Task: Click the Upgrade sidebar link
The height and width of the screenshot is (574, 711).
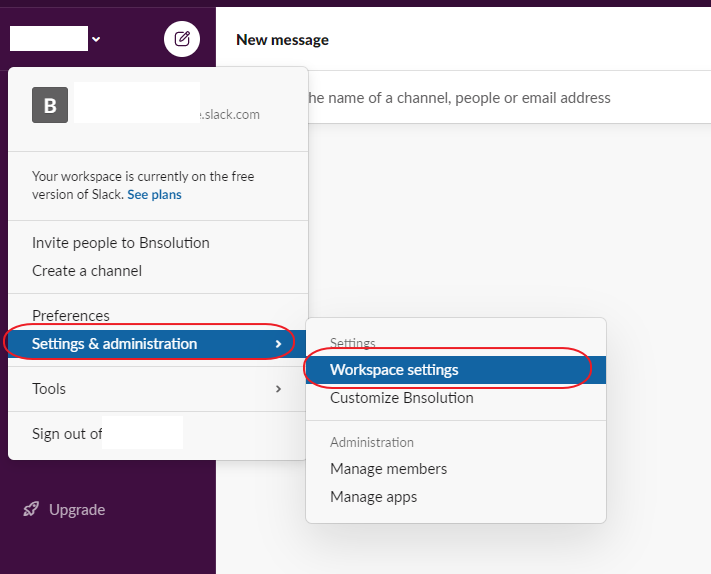Action: coord(77,510)
